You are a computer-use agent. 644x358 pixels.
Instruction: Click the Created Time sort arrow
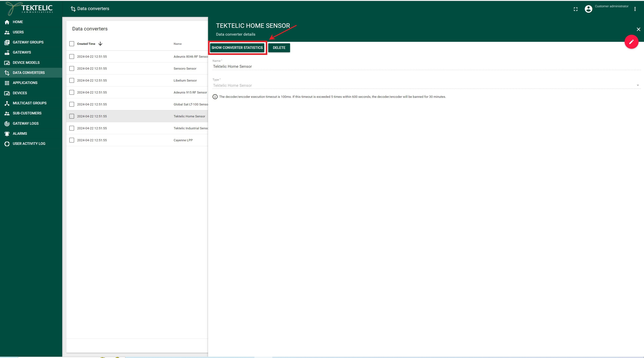tap(100, 44)
